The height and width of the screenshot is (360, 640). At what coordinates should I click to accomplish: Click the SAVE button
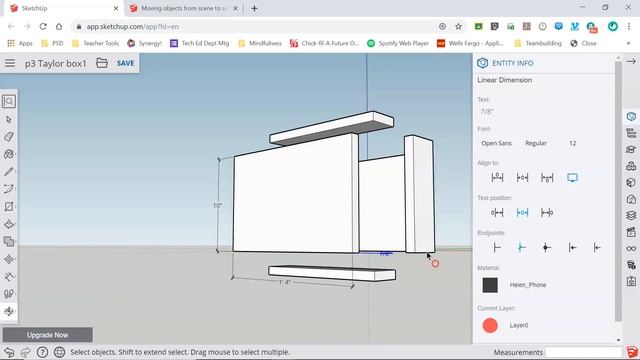pos(125,63)
